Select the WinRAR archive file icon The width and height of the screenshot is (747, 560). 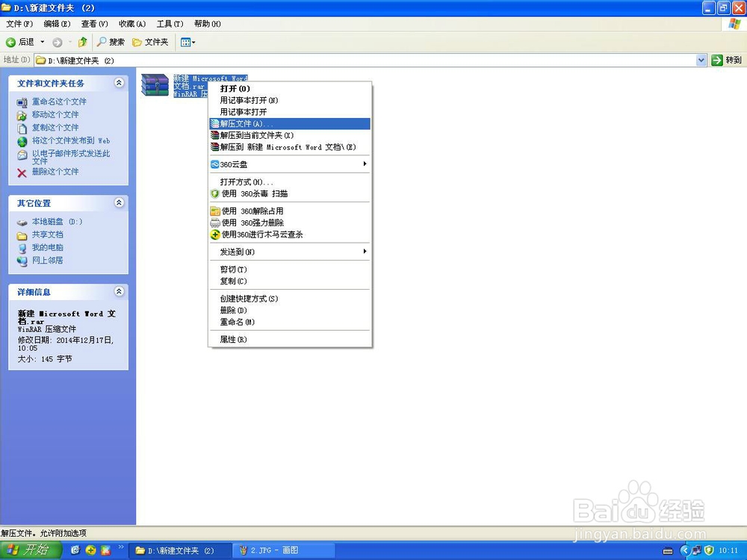coord(155,85)
